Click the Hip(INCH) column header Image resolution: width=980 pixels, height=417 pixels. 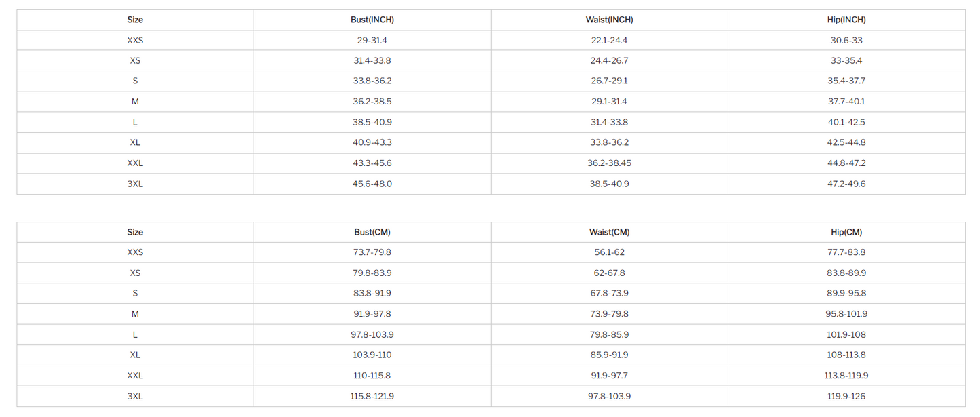click(846, 20)
